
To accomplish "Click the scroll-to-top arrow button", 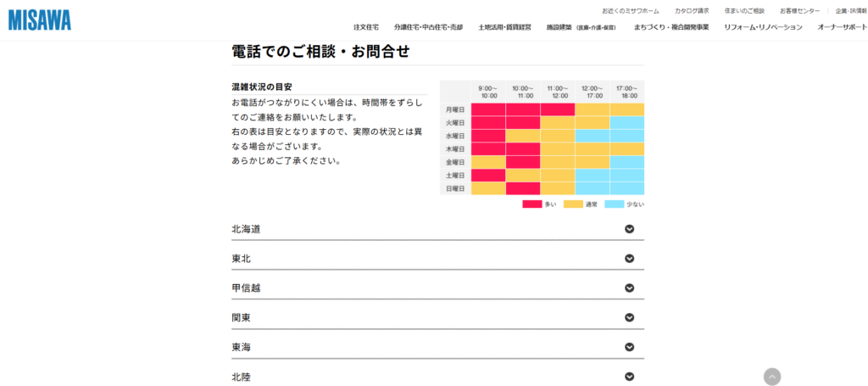I will pos(771,377).
